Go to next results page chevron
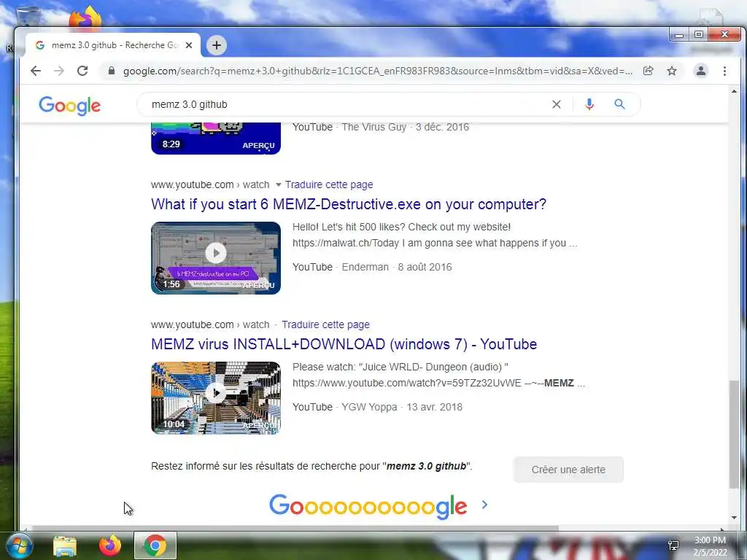Screen dimensions: 747x560 point(484,505)
